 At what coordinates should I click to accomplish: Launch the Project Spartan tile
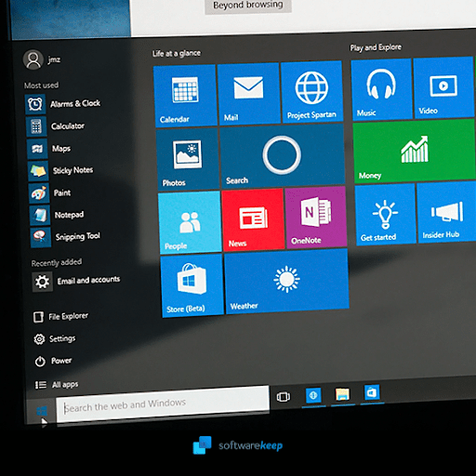[311, 92]
